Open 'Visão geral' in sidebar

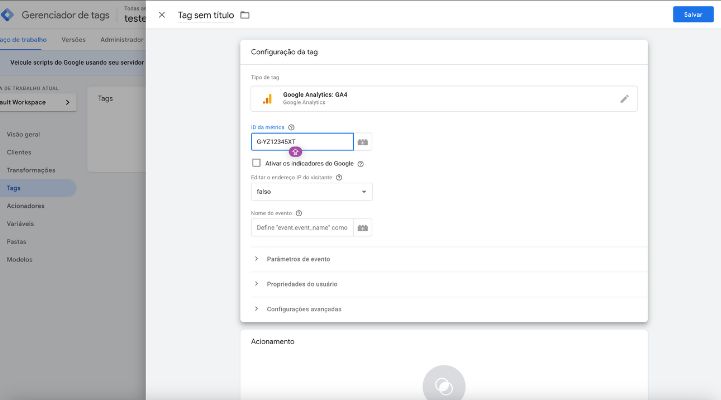click(23, 135)
